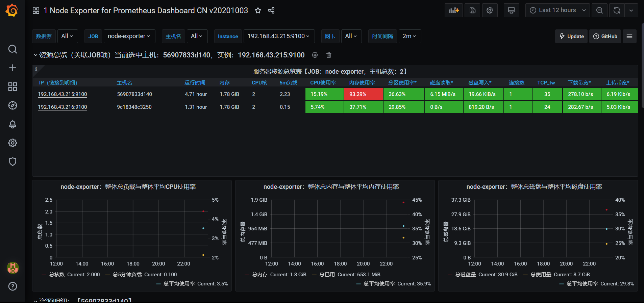Open 主机名 All dropdown

click(x=197, y=36)
